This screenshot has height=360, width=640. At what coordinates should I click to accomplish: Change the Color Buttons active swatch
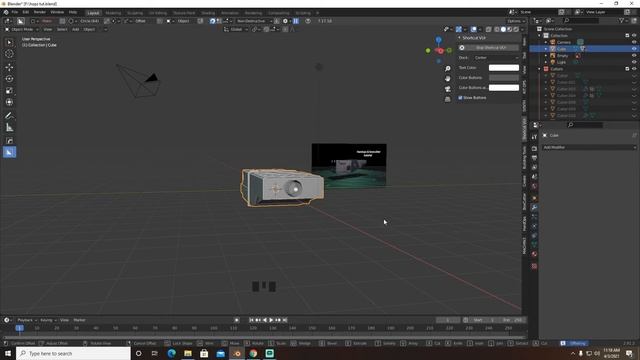504,88
